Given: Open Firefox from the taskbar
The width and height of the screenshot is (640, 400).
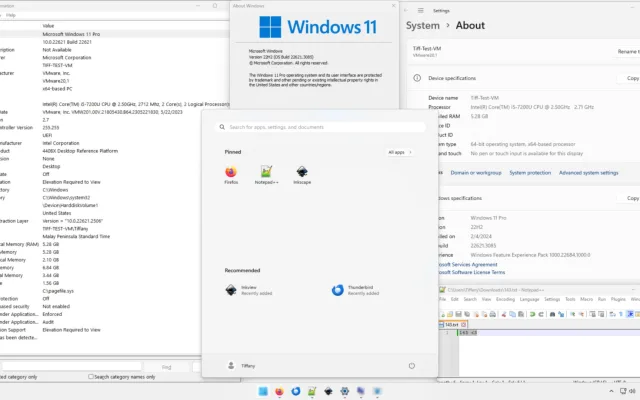Looking at the screenshot, I should pos(279,391).
